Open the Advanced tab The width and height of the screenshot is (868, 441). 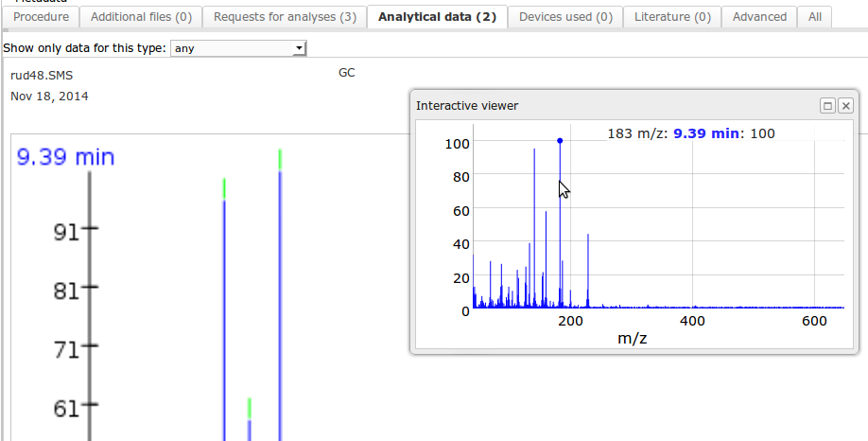pyautogui.click(x=759, y=17)
